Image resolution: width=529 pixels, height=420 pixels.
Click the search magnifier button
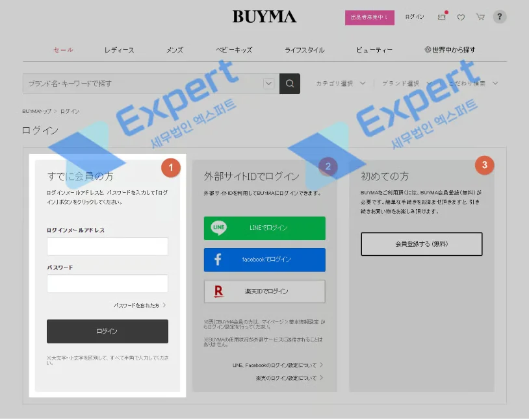click(289, 83)
